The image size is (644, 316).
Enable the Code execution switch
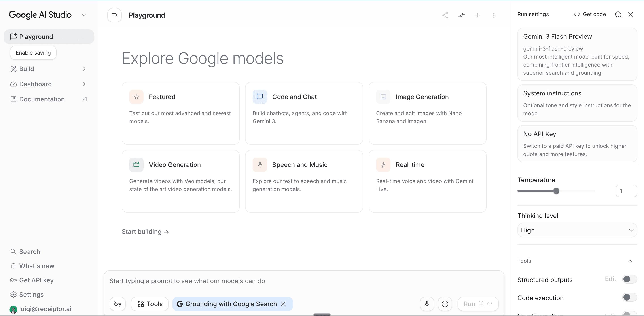click(x=629, y=297)
